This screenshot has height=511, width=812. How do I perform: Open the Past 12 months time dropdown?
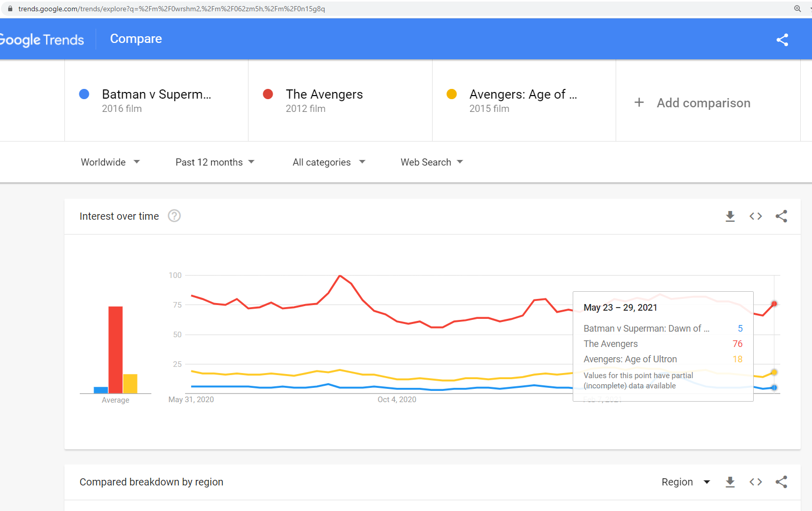pos(215,162)
